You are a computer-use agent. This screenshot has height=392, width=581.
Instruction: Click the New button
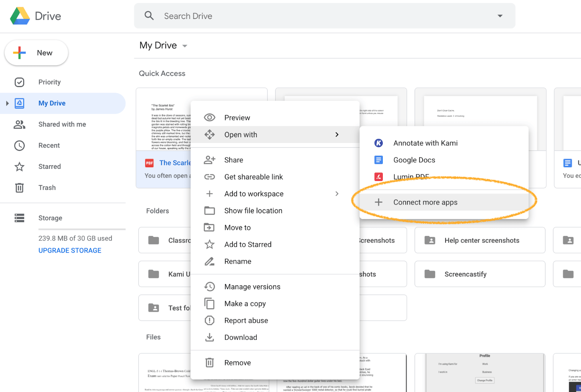tap(37, 53)
